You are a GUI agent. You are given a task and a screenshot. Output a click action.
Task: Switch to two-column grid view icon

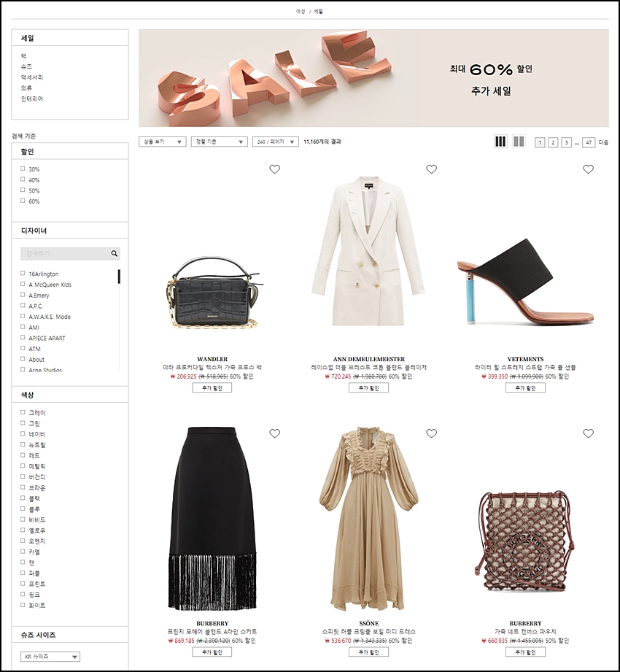[x=519, y=142]
